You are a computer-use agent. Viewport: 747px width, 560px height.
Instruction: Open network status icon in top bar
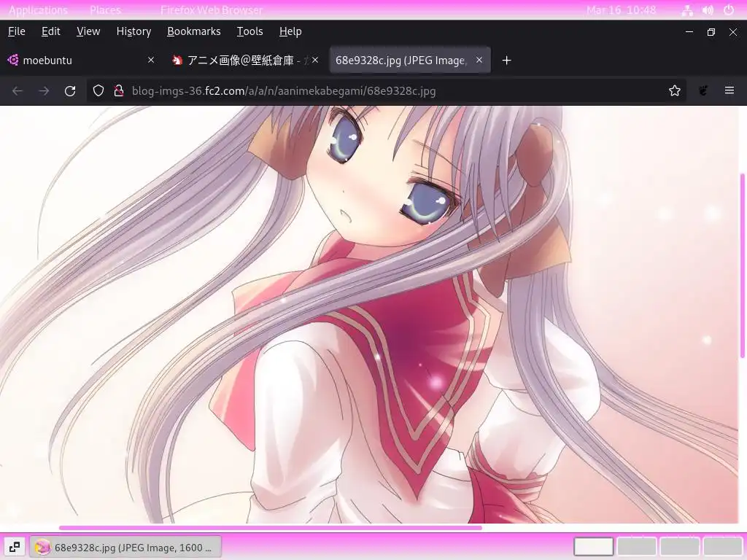click(x=687, y=10)
